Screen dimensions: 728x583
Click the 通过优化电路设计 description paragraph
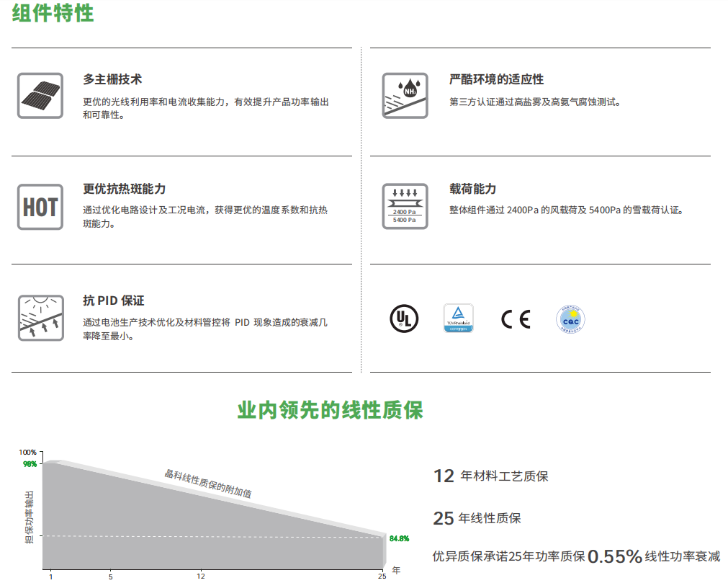pos(205,216)
